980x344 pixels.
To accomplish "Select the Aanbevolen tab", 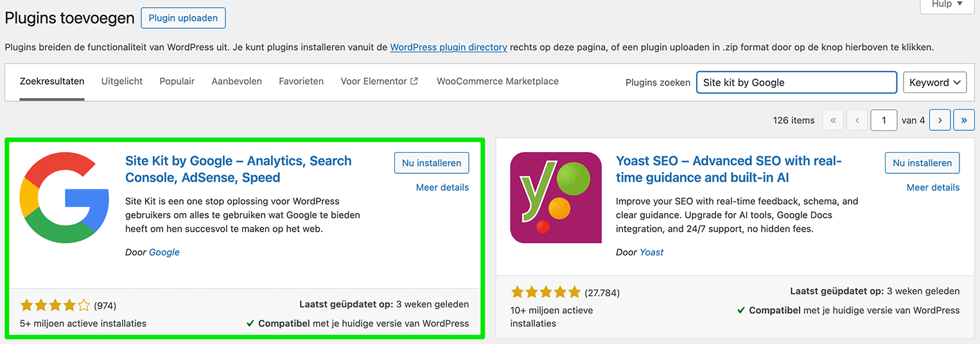I will coord(236,82).
